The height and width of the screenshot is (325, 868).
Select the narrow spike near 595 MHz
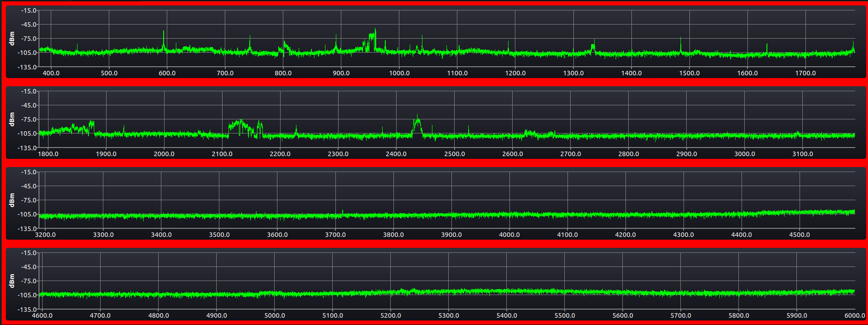[164, 41]
